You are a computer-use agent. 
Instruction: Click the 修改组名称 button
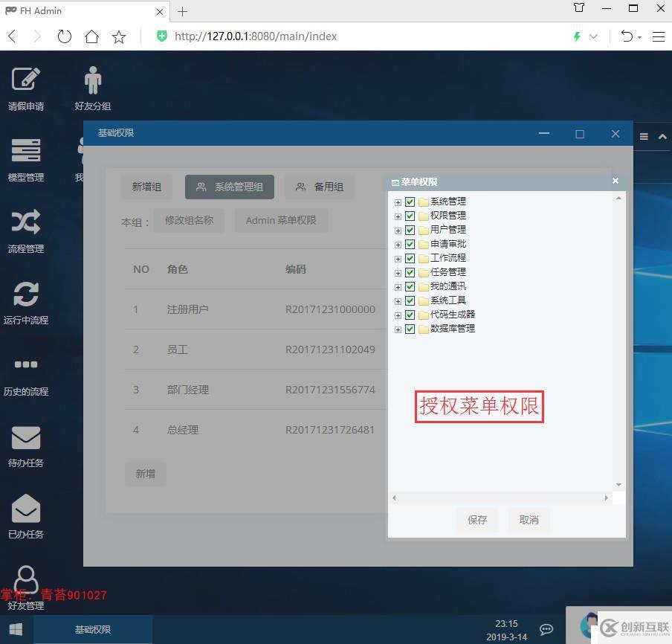189,220
